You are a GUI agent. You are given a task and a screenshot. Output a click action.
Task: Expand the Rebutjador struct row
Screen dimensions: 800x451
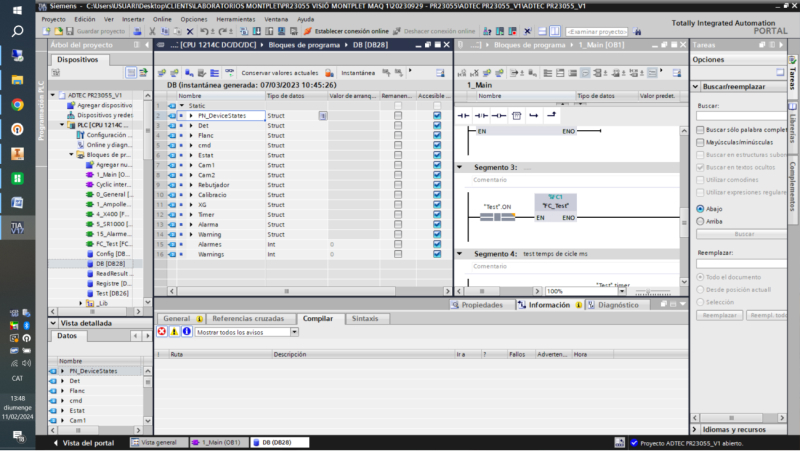191,185
